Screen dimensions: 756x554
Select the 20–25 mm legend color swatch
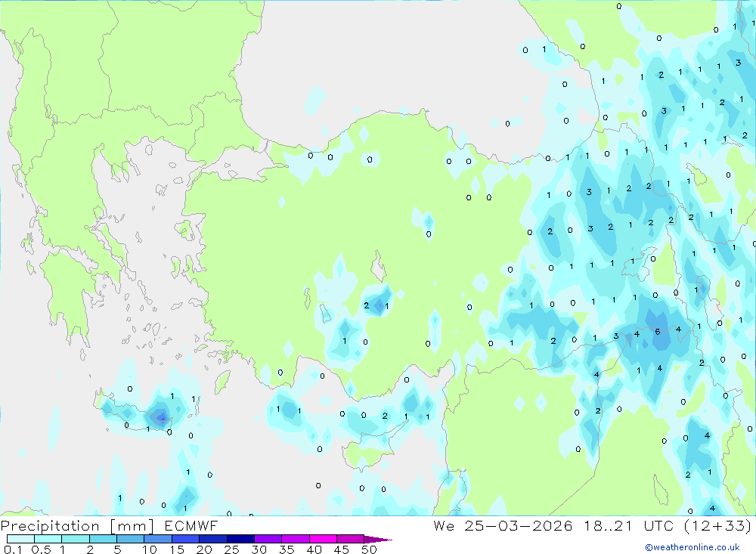[x=213, y=539]
